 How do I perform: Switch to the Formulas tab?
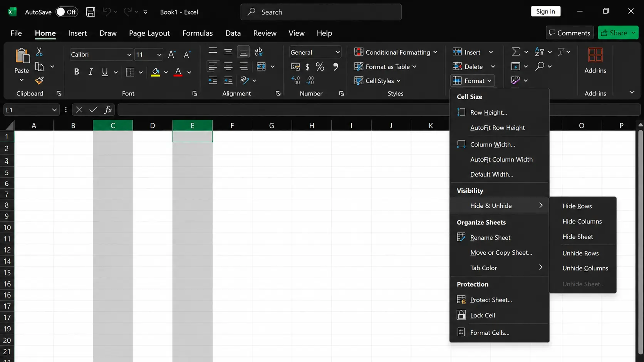point(198,33)
